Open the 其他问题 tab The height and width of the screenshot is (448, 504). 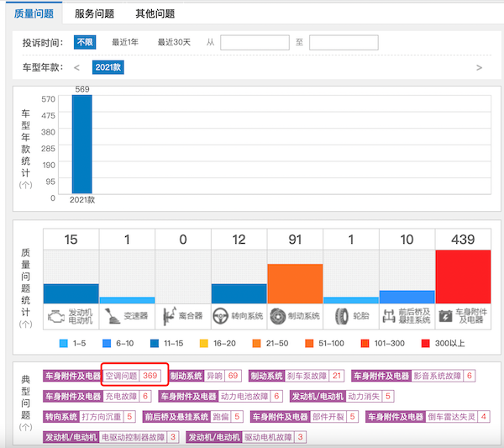155,13
